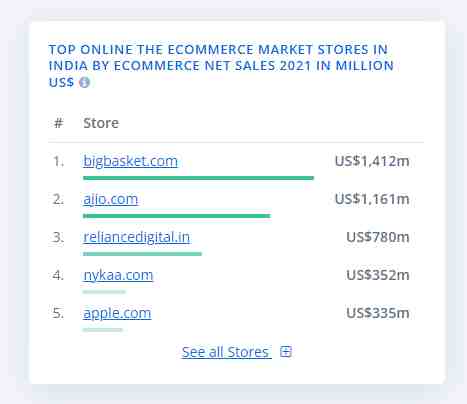
Task: Click the info icon next to US$
Action: [x=84, y=82]
